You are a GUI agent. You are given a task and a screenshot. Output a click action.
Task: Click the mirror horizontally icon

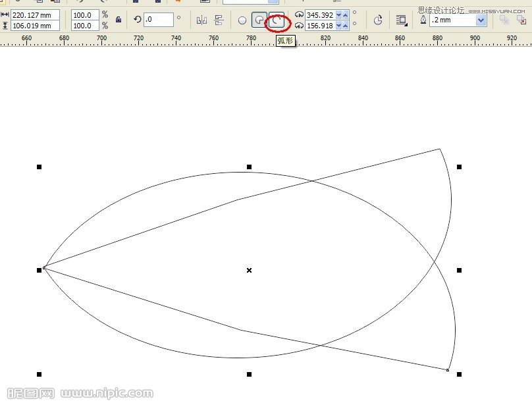pyautogui.click(x=202, y=20)
